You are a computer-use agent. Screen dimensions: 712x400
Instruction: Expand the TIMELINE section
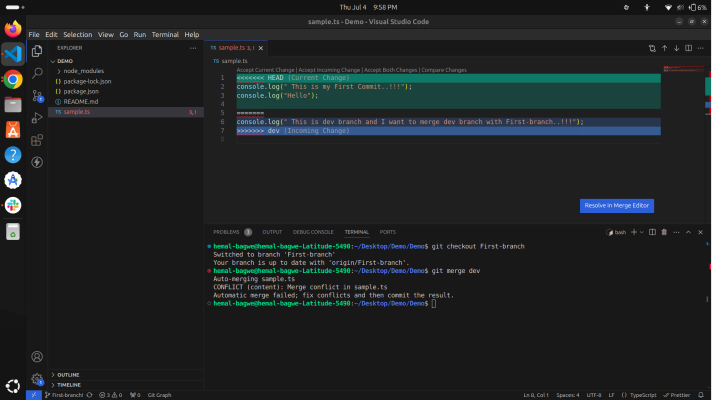click(69, 385)
